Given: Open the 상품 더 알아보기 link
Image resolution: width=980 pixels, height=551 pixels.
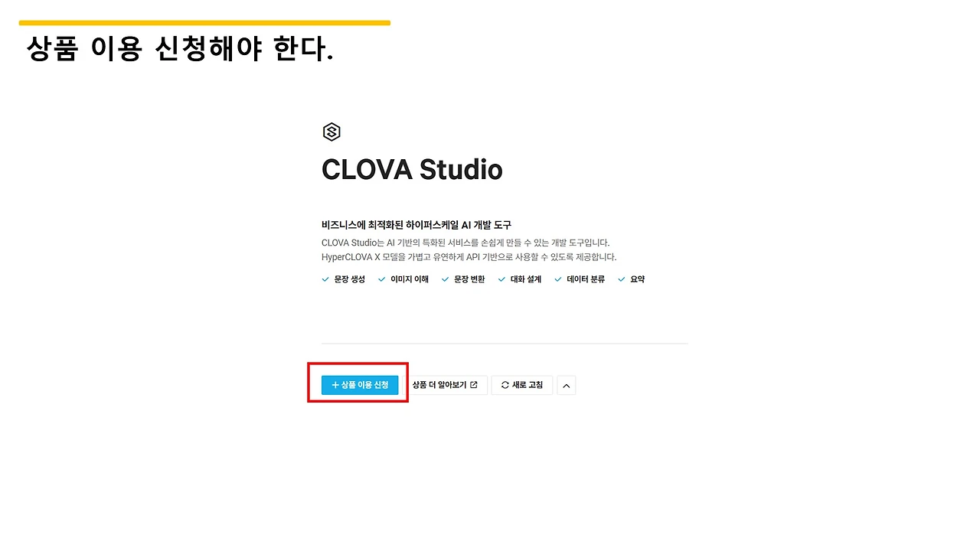Looking at the screenshot, I should pyautogui.click(x=445, y=385).
